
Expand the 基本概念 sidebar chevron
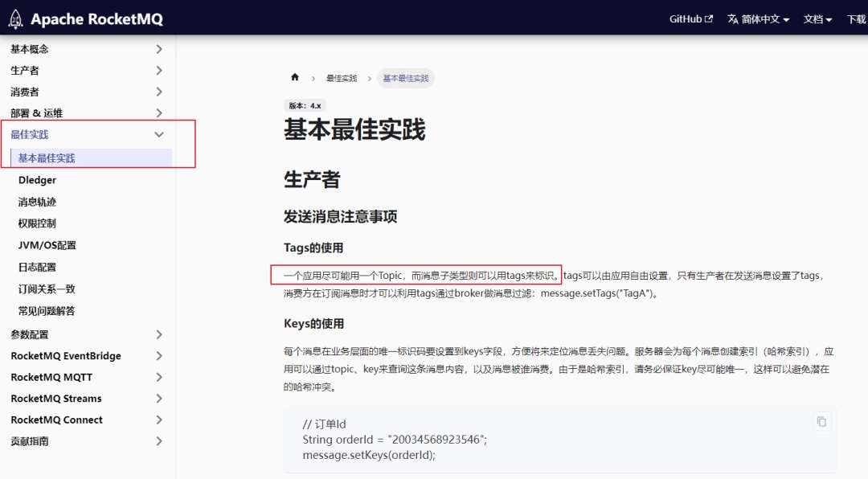point(159,49)
